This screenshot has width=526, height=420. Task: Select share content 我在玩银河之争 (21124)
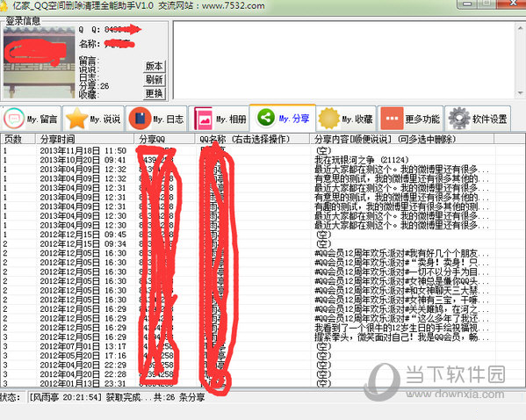[x=362, y=160]
